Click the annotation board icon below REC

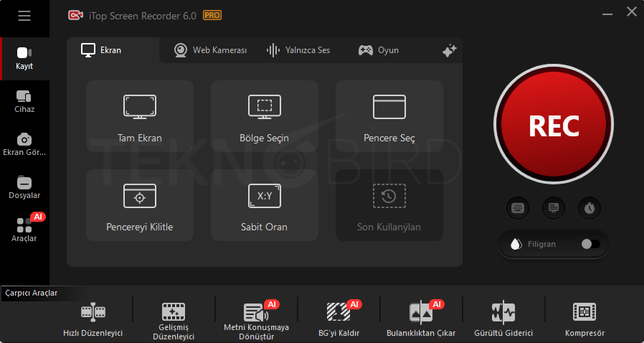point(554,208)
